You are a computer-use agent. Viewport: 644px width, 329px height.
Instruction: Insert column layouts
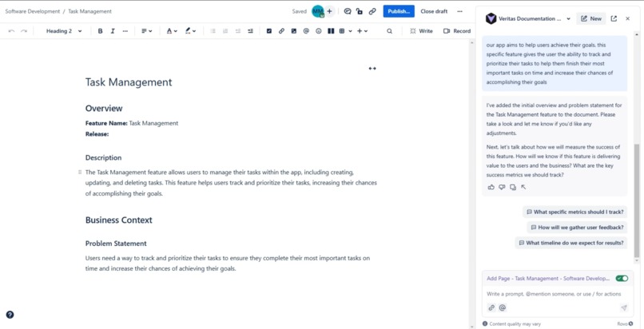331,31
